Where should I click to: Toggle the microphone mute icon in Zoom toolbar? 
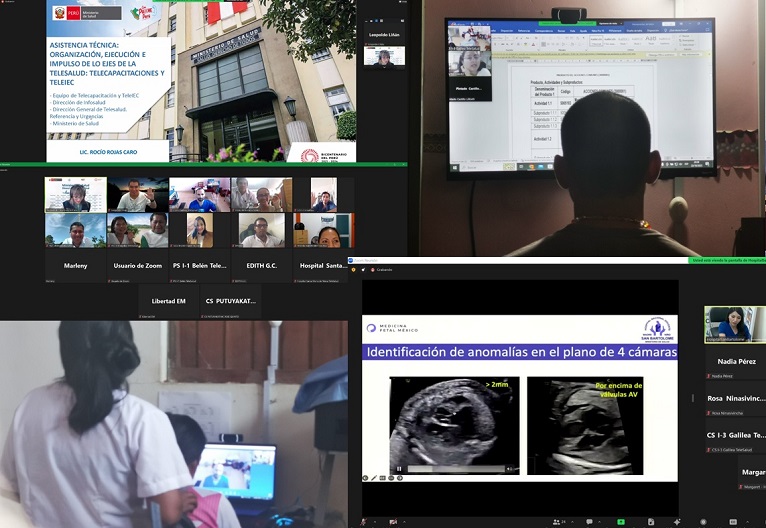363,522
